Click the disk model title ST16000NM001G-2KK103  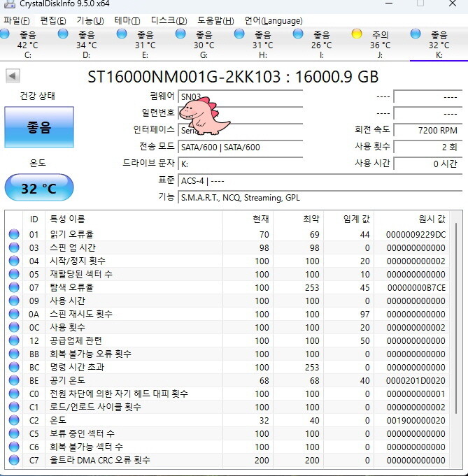pos(184,77)
